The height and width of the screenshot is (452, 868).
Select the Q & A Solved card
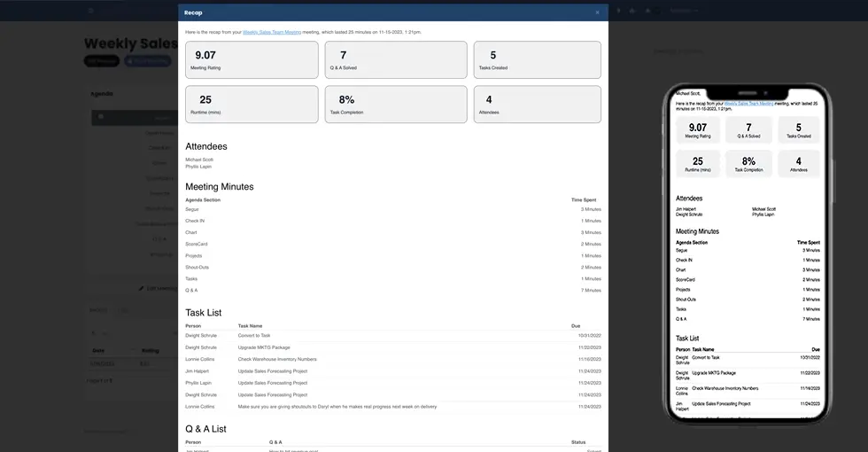coord(395,59)
